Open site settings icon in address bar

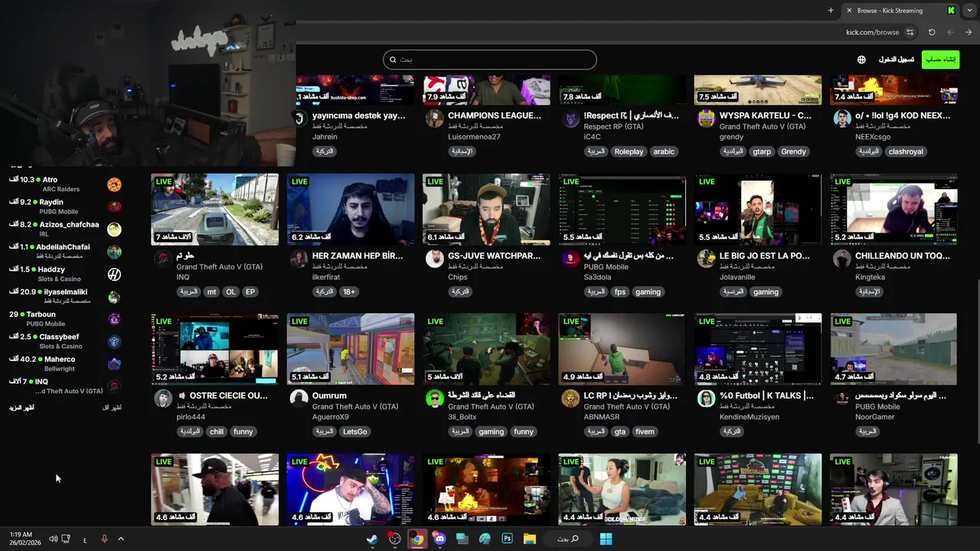(x=910, y=32)
